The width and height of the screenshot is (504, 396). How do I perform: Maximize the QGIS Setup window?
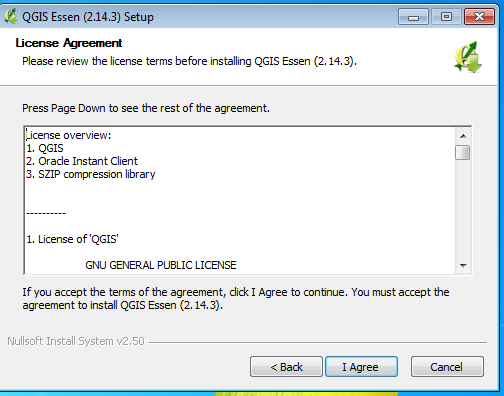tap(446, 17)
